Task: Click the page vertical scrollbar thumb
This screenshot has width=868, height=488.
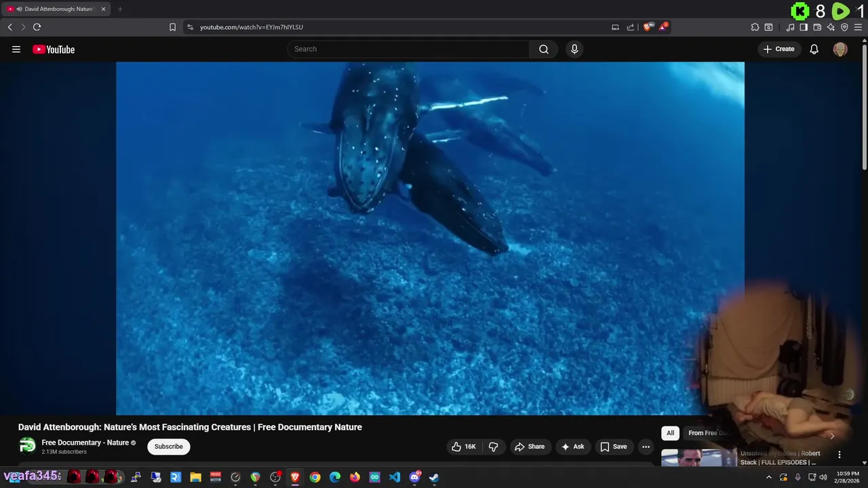Action: tap(865, 108)
